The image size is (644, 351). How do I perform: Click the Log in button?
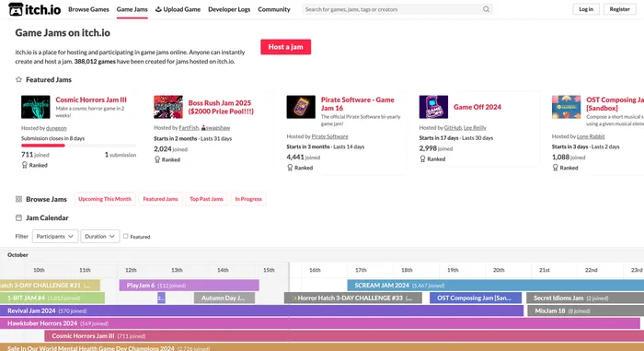586,9
